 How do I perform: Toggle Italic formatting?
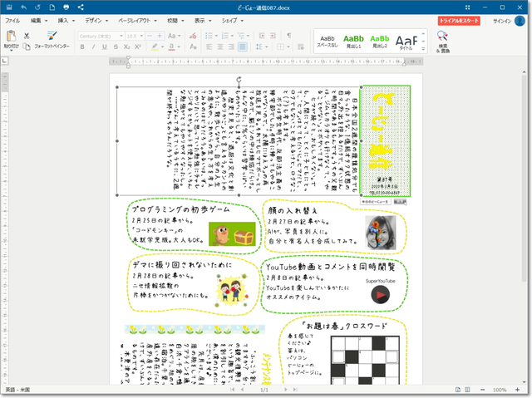click(93, 47)
